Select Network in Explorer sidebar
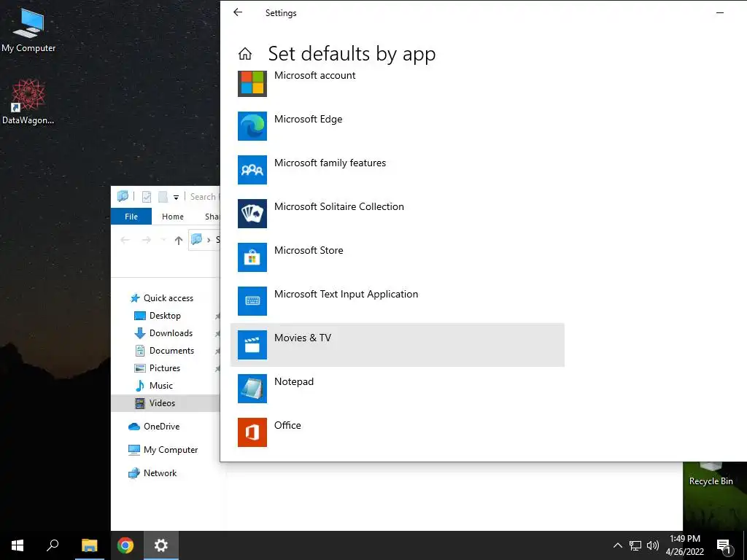The width and height of the screenshot is (747, 560). pyautogui.click(x=152, y=473)
